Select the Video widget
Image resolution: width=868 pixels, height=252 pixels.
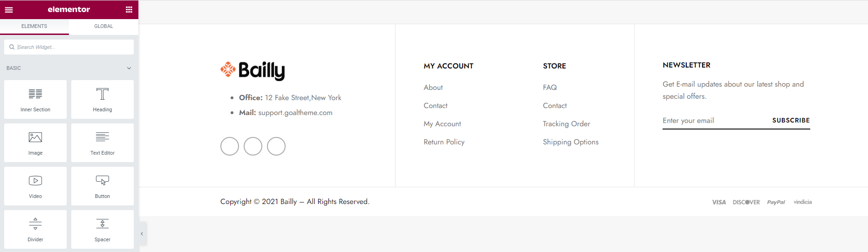35,186
